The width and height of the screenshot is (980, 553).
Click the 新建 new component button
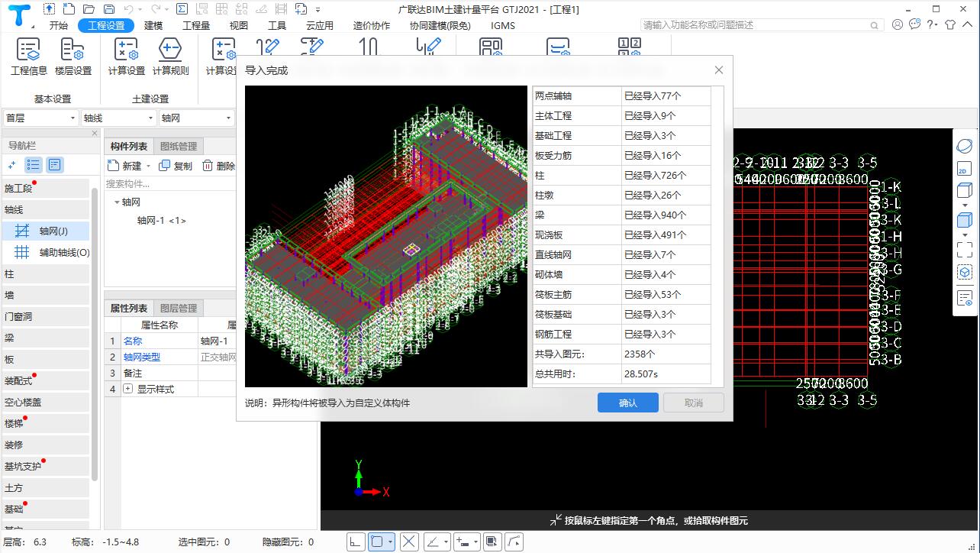(x=124, y=166)
